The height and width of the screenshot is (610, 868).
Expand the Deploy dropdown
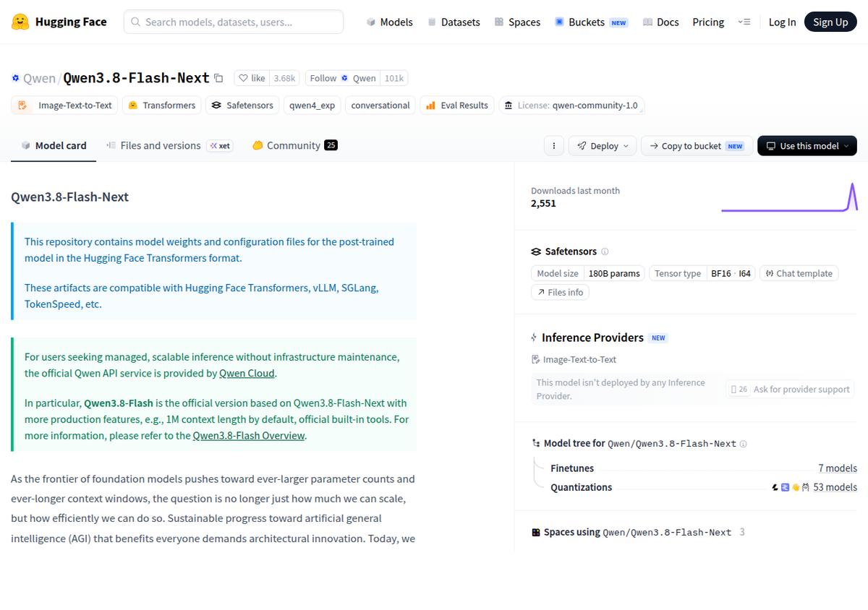point(603,146)
